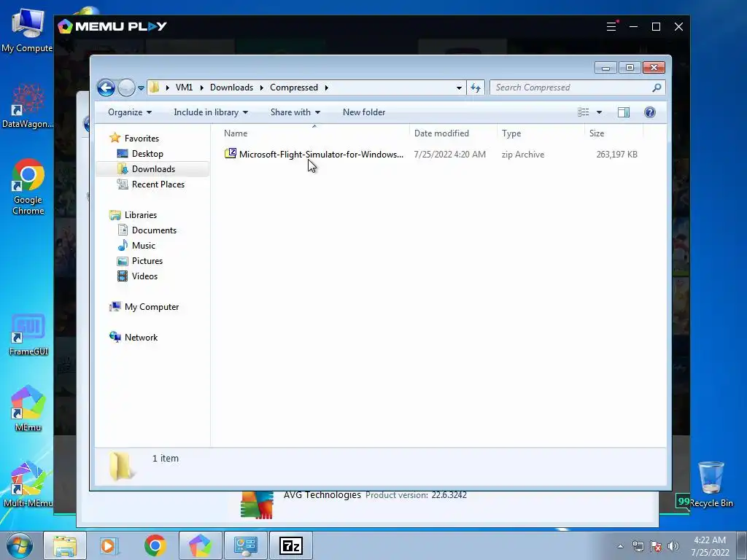747x560 pixels.
Task: Click the control panel taskbar icon
Action: coord(245,545)
